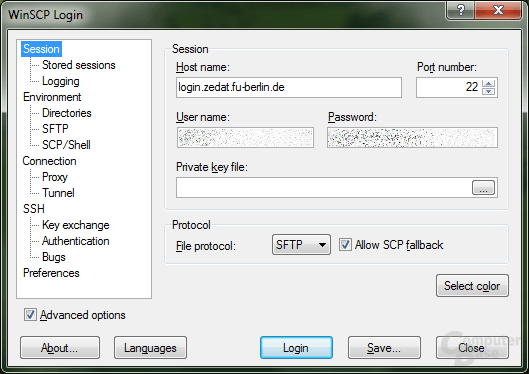Screen dimensions: 529x374
Task: Go to Directories under Environment
Action: pos(66,113)
